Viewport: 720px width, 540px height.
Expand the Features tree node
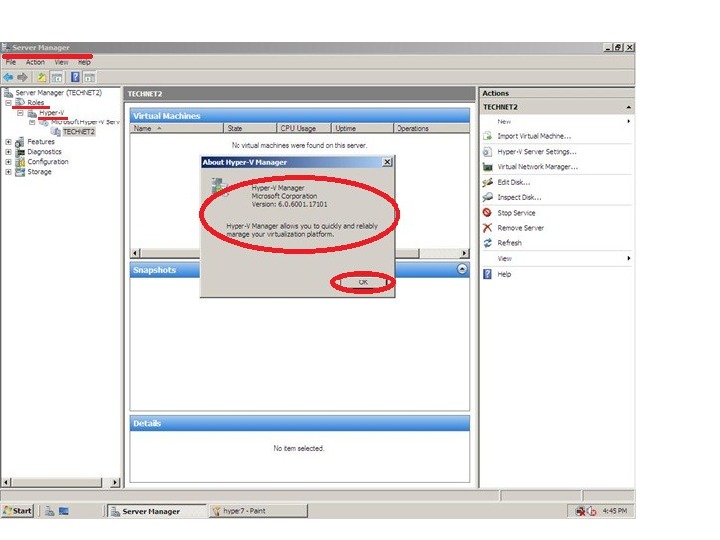(x=8, y=142)
